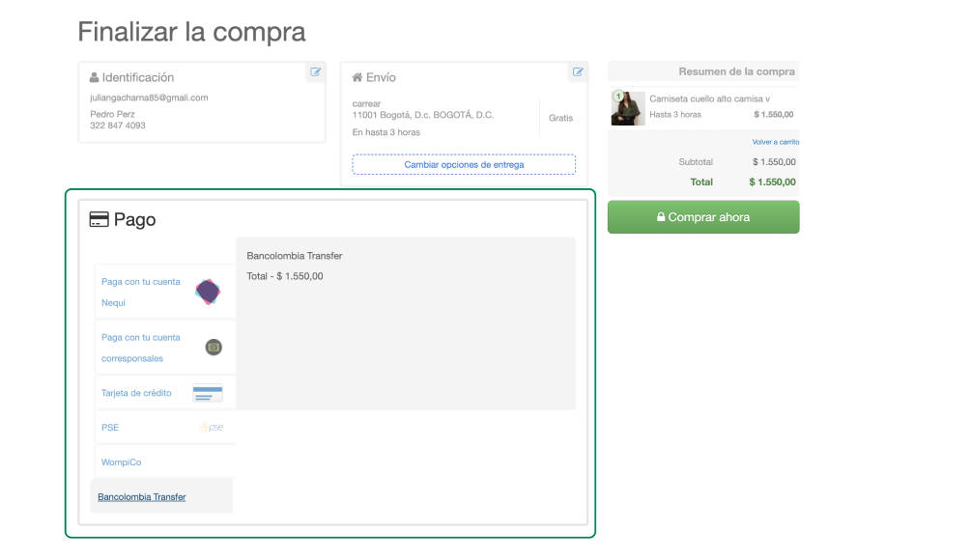Edit the Identificación section pencil icon
Viewport: 971px width, 560px height.
[315, 72]
